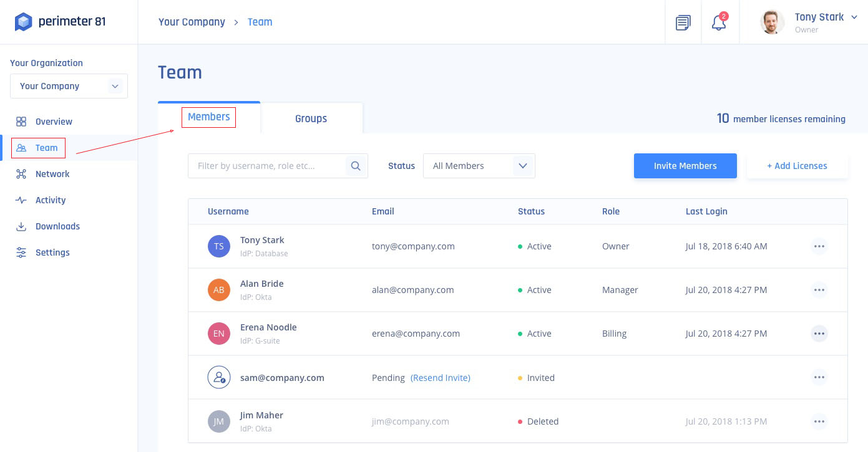Click the Downloads arrow icon

[21, 226]
